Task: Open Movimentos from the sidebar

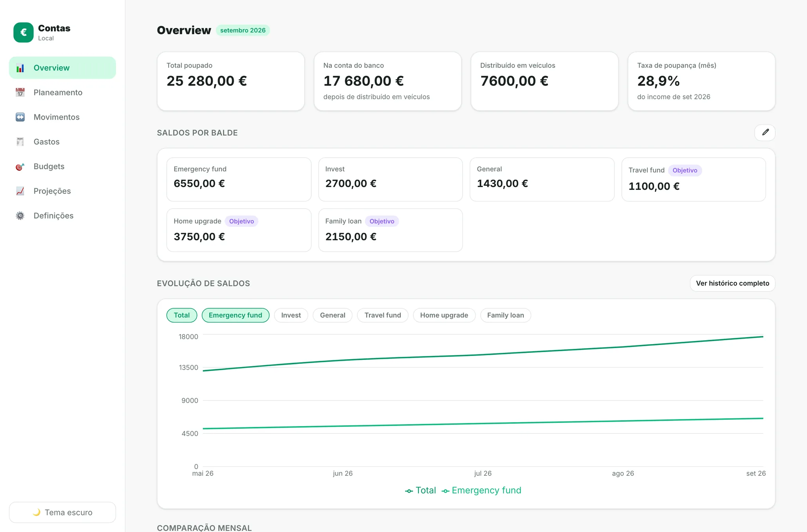Action: [x=63, y=117]
